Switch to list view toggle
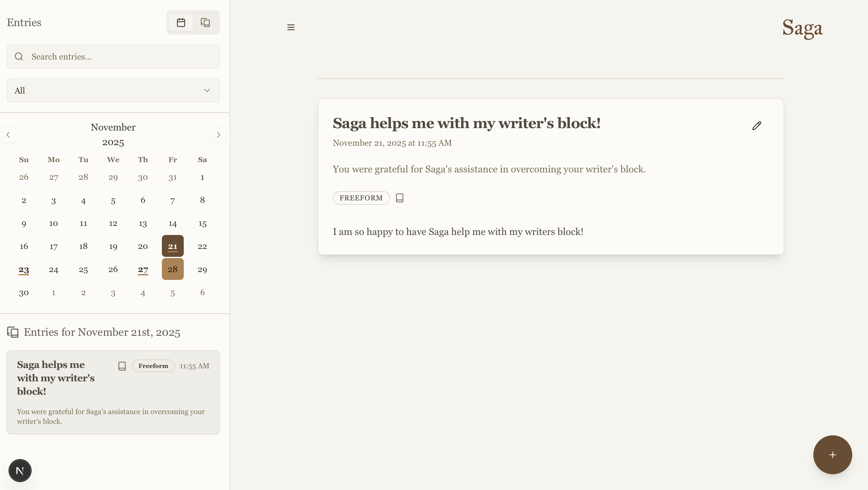This screenshot has width=868, height=490. click(205, 22)
